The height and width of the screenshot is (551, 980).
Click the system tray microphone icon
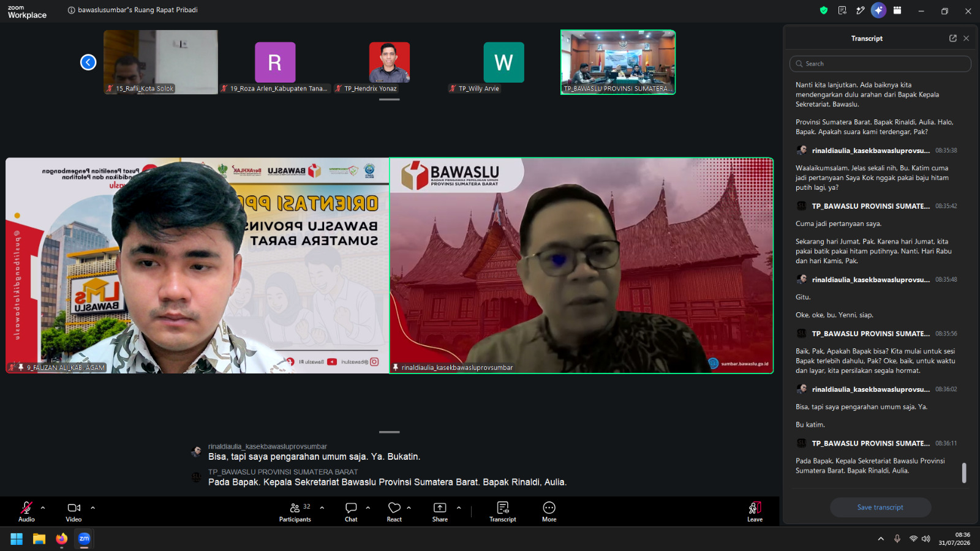(x=897, y=539)
